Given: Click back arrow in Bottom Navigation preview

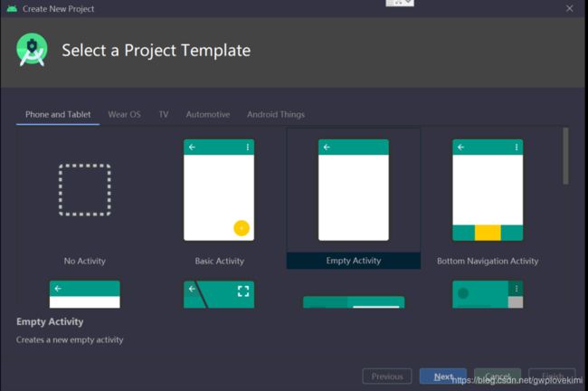Looking at the screenshot, I should point(460,148).
